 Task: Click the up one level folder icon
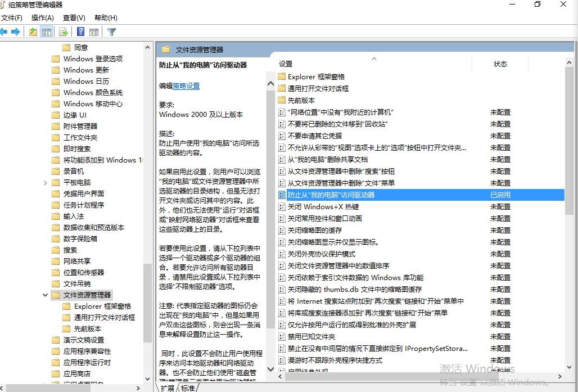pyautogui.click(x=32, y=31)
